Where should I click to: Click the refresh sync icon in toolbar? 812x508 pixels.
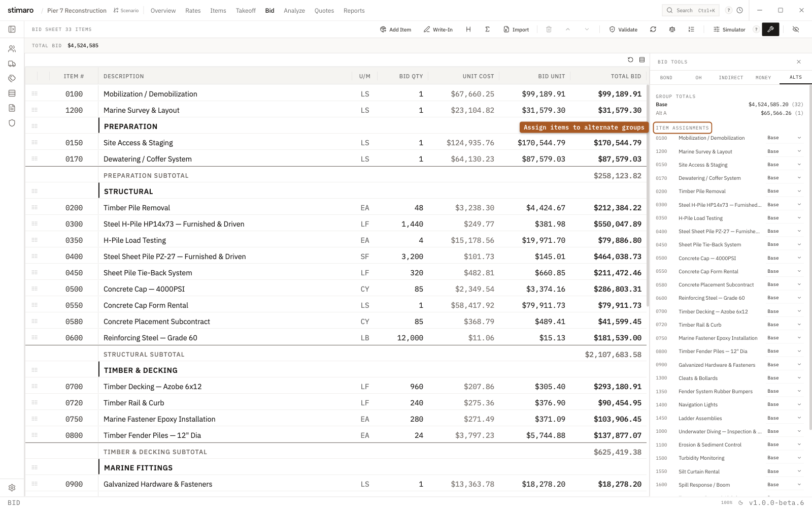(653, 29)
